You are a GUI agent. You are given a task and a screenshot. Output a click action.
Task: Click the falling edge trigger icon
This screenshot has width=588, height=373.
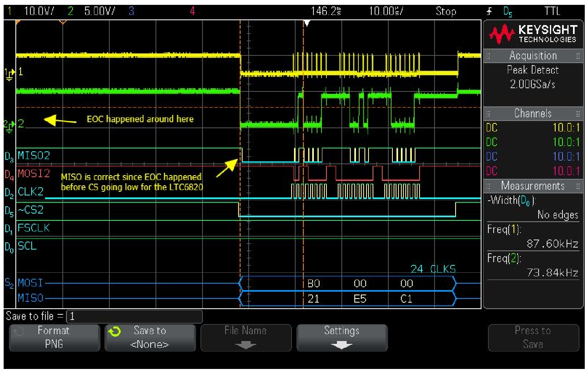pyautogui.click(x=489, y=11)
